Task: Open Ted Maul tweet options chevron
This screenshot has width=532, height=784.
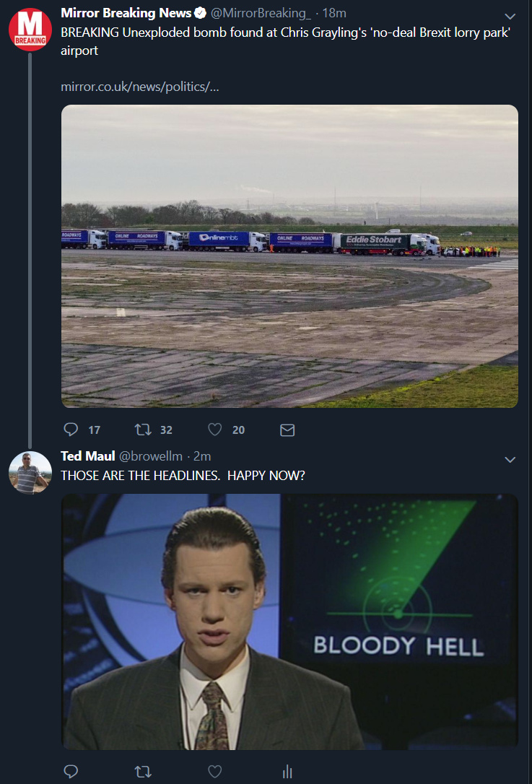Action: [x=510, y=460]
